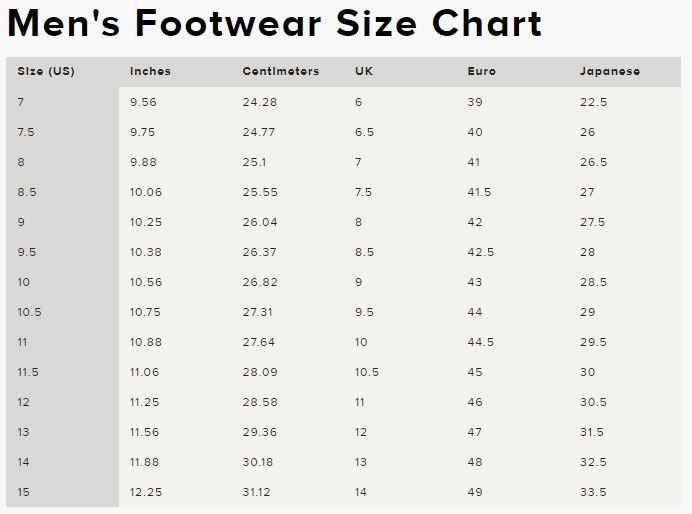The height and width of the screenshot is (514, 692).
Task: Click the 'UK' column header
Action: [364, 72]
